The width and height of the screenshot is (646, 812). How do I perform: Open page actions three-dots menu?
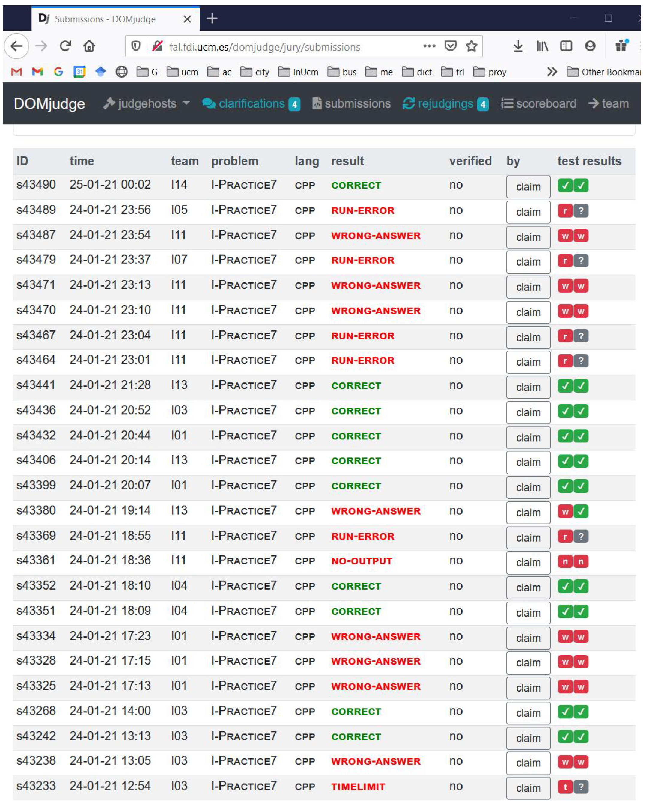[429, 46]
